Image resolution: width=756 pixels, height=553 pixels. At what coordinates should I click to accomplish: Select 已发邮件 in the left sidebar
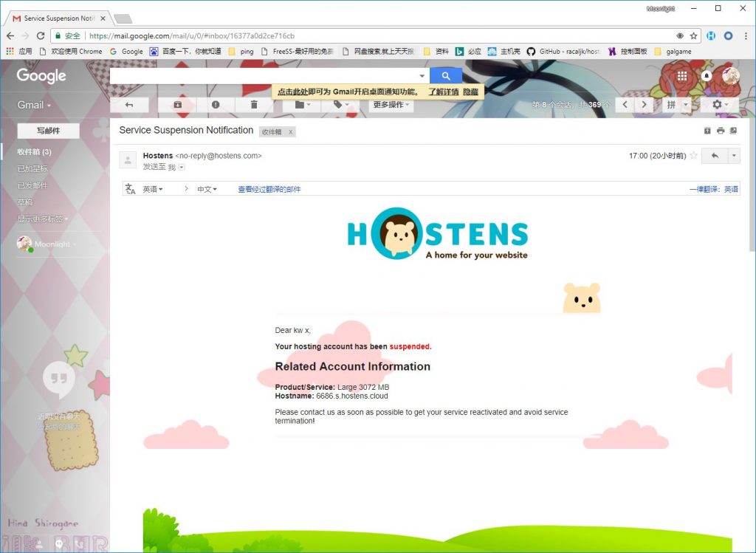click(32, 185)
